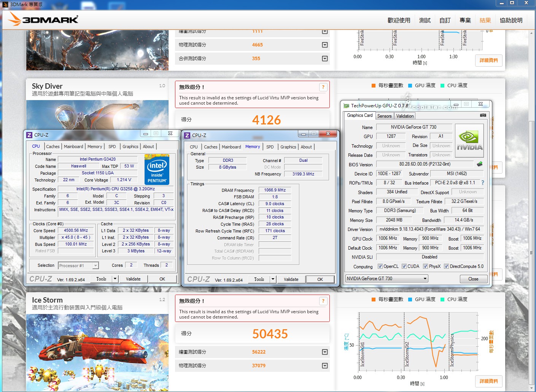The image size is (536, 392).
Task: Click the Intel Pentium inside logo in CPU-Z
Action: coord(157,170)
